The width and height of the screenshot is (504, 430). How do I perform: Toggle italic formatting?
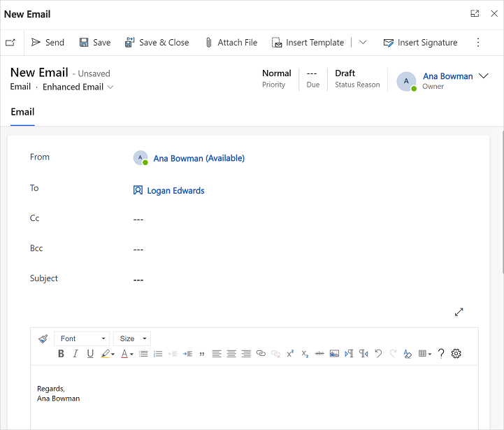[x=75, y=354]
